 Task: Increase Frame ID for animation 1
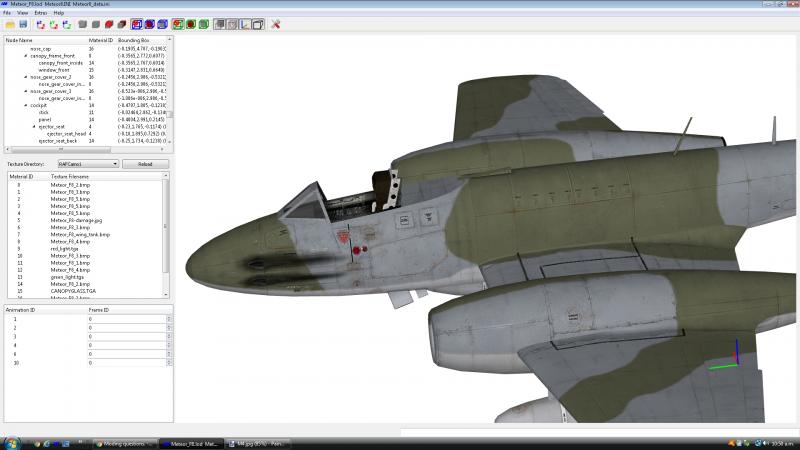(169, 317)
